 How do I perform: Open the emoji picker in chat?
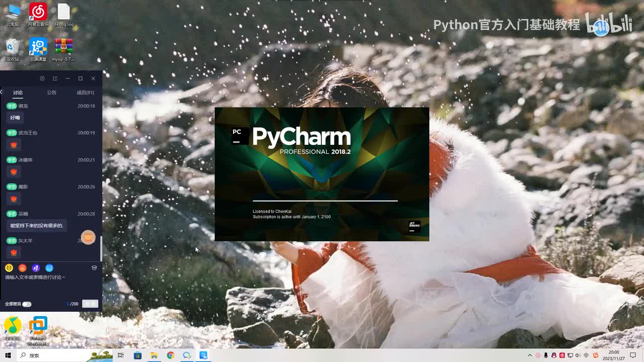tap(9, 268)
